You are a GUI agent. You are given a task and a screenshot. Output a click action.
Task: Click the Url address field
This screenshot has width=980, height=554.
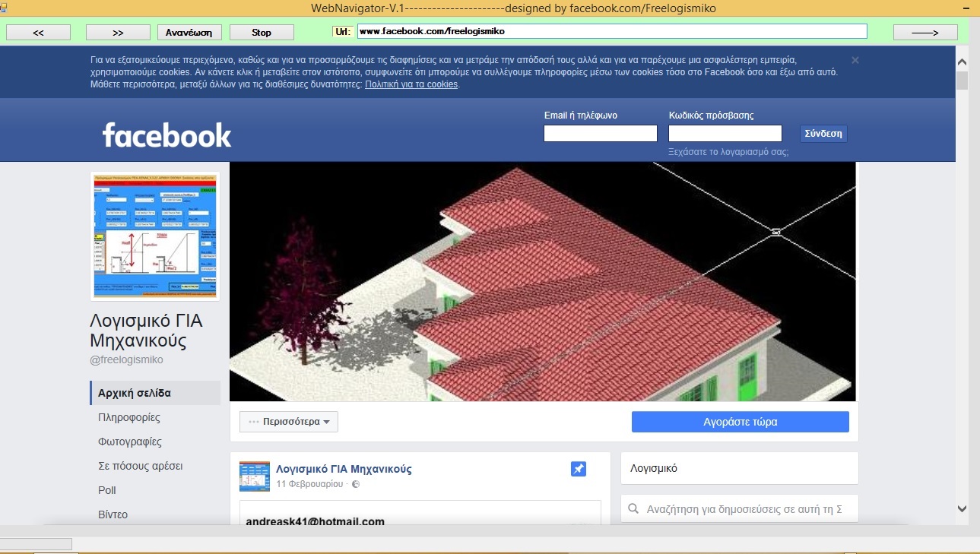pos(612,31)
